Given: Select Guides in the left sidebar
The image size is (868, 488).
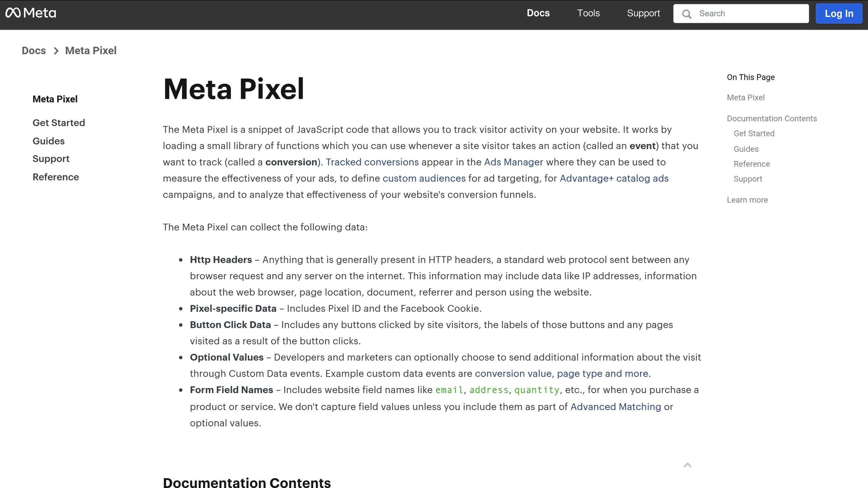Looking at the screenshot, I should pos(48,141).
